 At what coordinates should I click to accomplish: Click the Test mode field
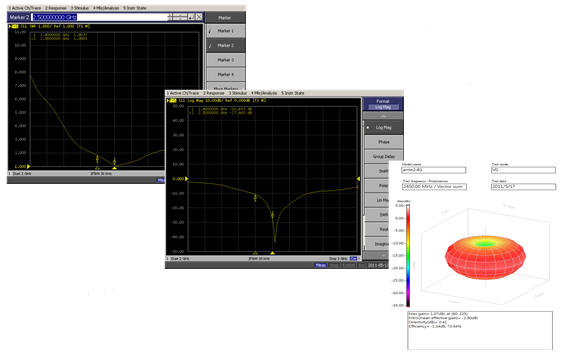[x=523, y=170]
